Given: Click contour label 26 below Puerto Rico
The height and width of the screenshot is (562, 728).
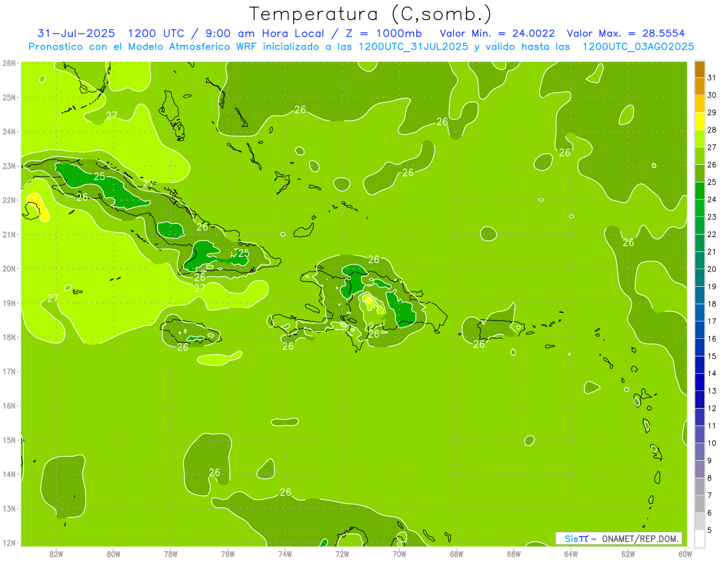Looking at the screenshot, I should 479,344.
